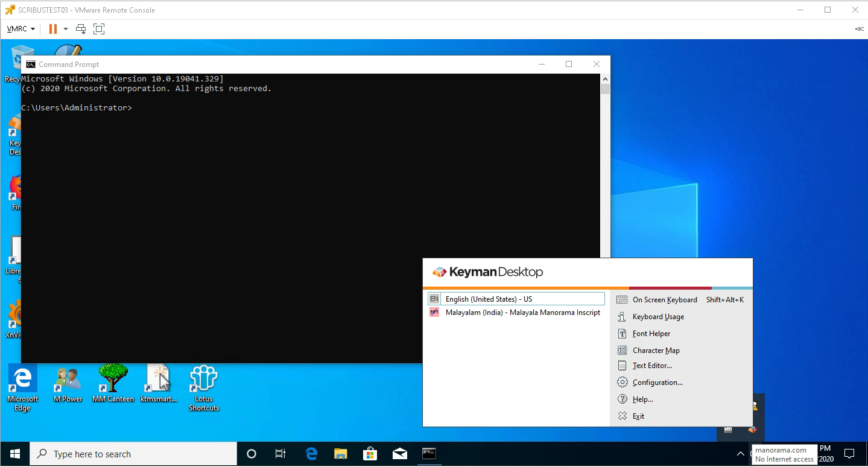868x467 pixels.
Task: Click the Cortana circle on the taskbar
Action: pos(252,454)
